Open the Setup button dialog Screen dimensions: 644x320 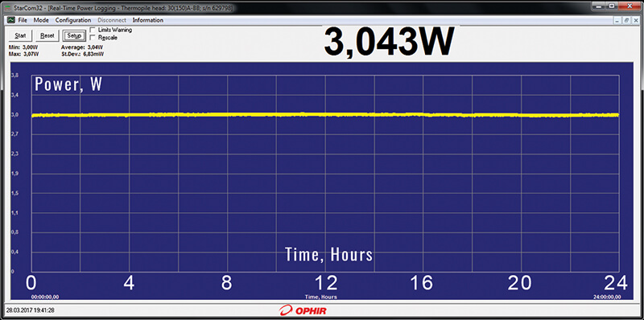pos(74,35)
